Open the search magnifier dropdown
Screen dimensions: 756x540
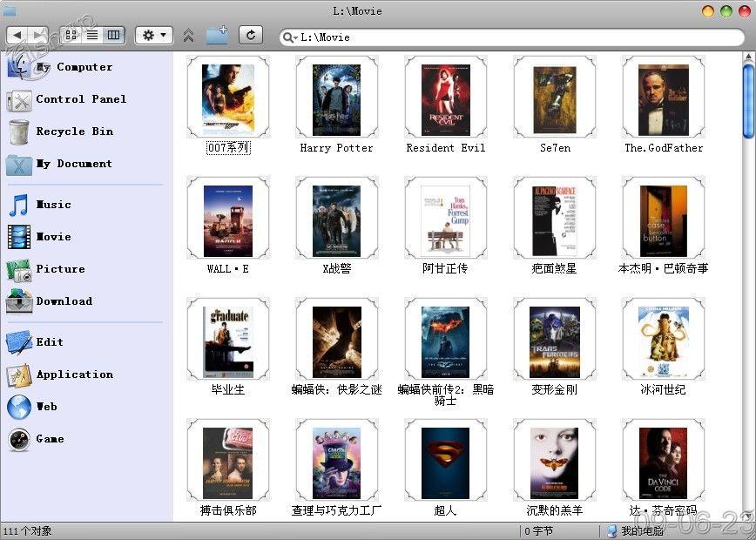290,37
